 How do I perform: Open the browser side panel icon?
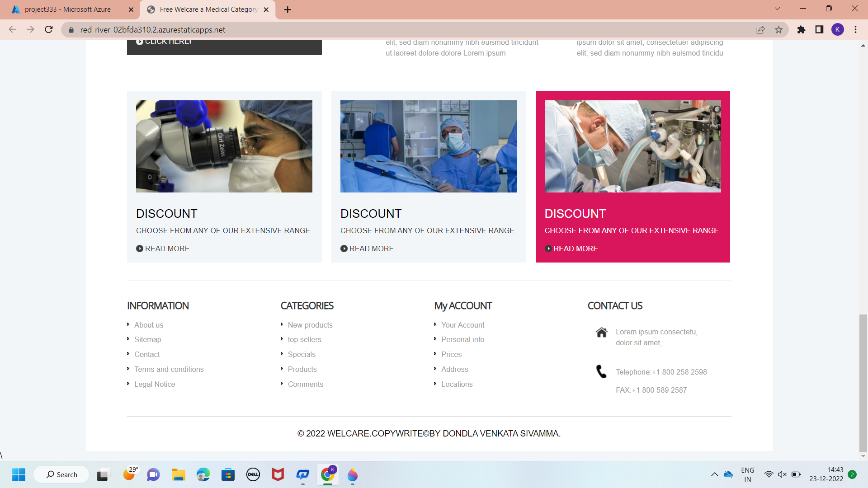[819, 30]
